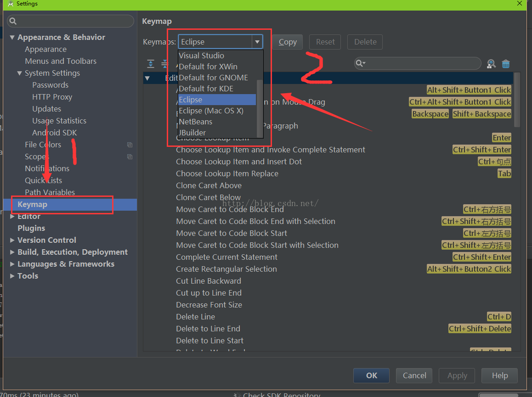Select Passwords under System Settings
This screenshot has width=532, height=397.
(x=50, y=85)
